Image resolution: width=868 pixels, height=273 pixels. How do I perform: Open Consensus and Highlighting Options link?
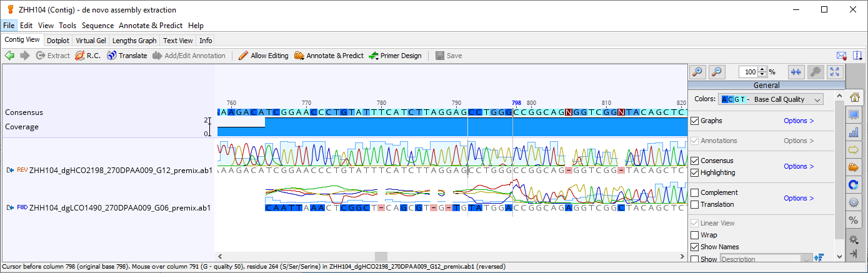(x=799, y=166)
